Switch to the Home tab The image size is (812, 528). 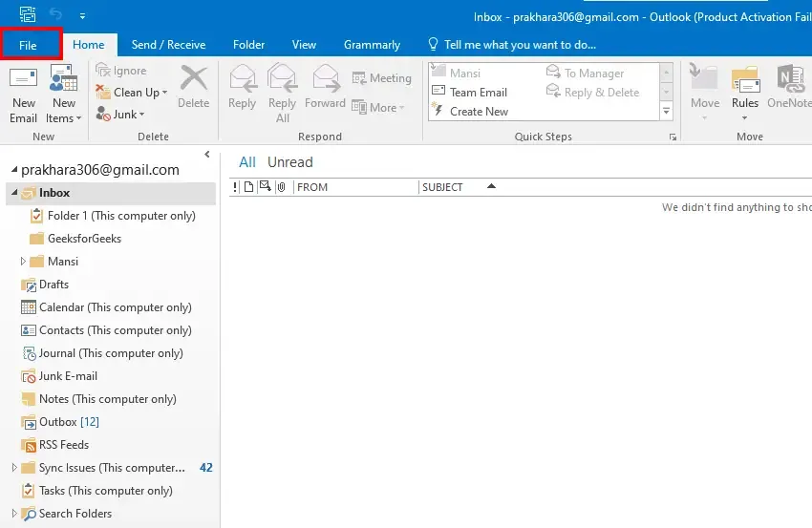click(89, 45)
